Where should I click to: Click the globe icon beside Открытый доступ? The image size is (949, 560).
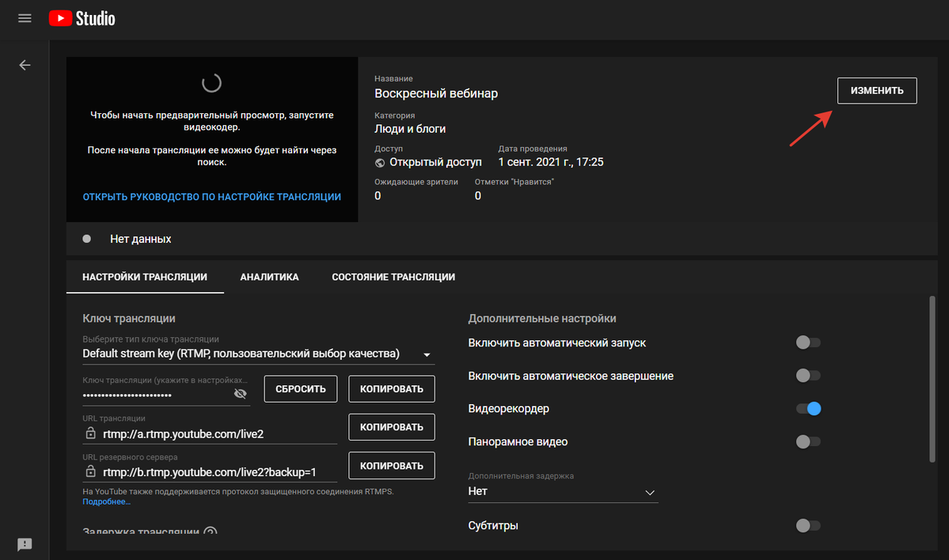[381, 162]
